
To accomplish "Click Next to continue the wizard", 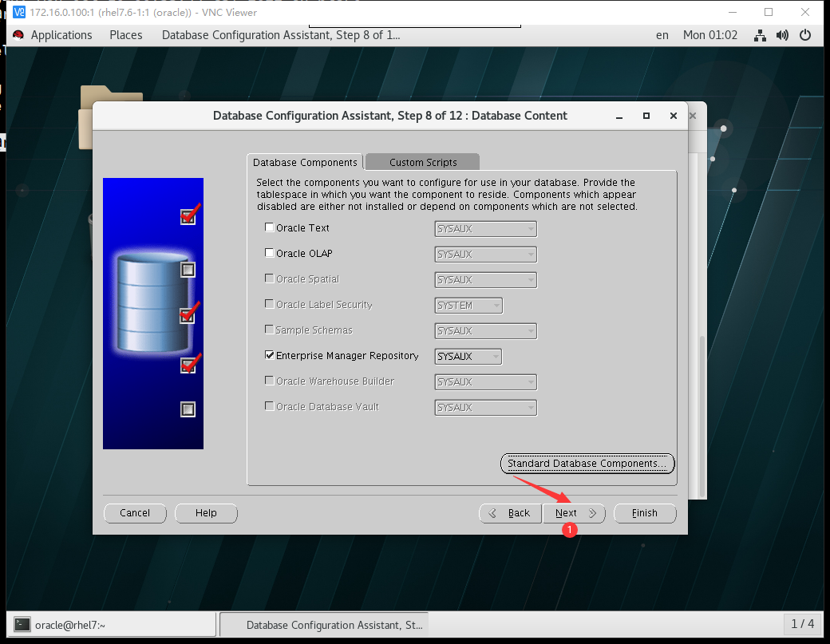I will 574,513.
